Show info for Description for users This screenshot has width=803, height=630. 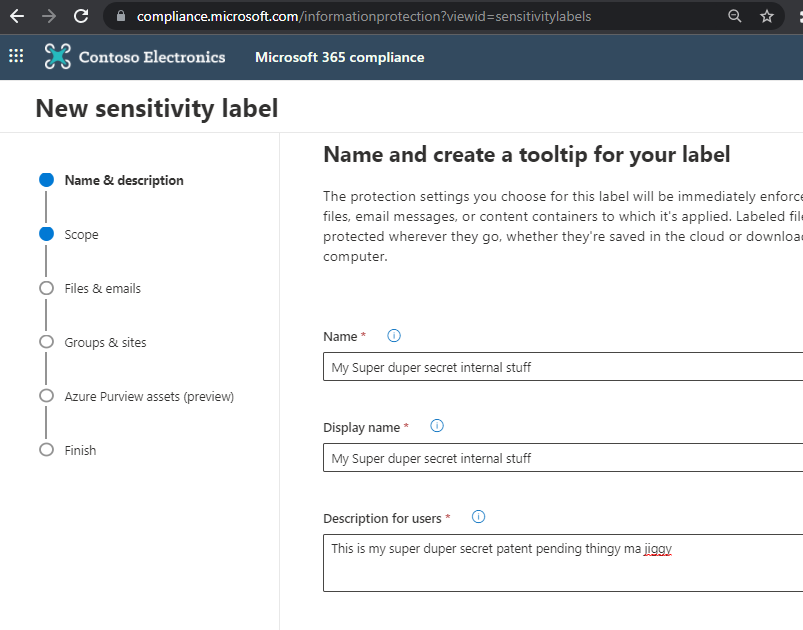click(478, 517)
